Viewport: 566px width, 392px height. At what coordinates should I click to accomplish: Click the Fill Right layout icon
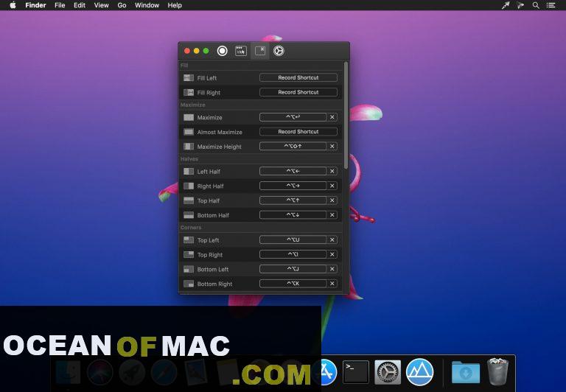[x=189, y=92]
